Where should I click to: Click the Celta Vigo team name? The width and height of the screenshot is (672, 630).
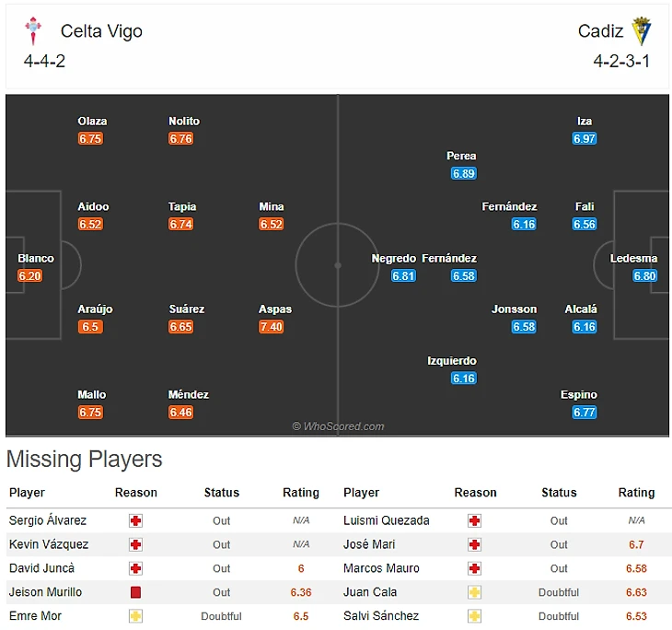pyautogui.click(x=101, y=31)
